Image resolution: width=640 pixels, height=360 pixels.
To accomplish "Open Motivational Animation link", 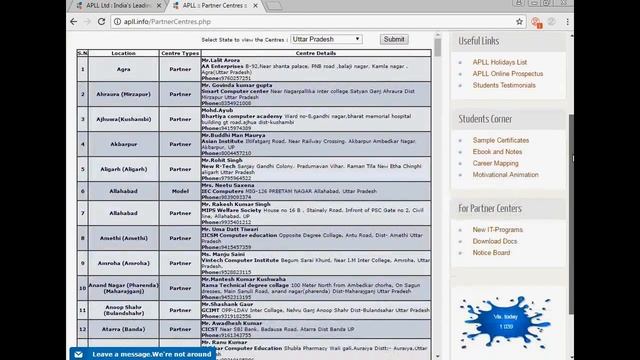I will coord(505,174).
